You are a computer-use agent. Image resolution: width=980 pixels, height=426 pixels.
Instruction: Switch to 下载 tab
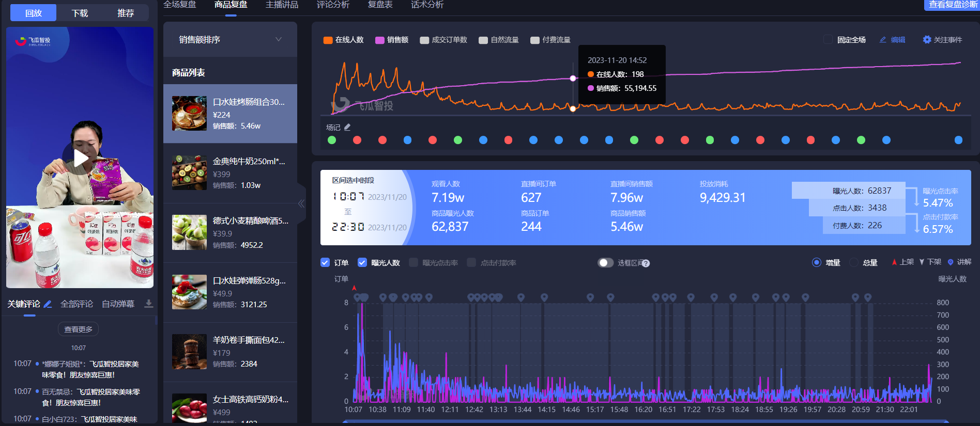click(80, 13)
